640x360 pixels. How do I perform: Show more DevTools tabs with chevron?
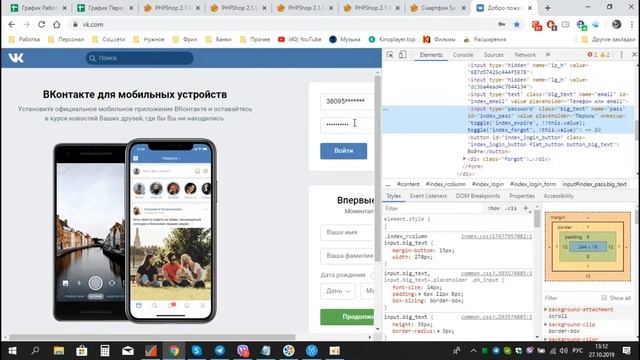coord(548,55)
